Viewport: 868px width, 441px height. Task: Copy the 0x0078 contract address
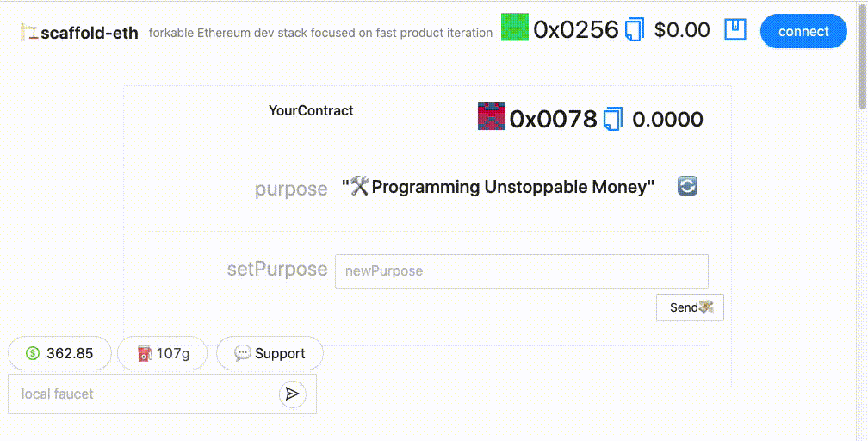(613, 119)
